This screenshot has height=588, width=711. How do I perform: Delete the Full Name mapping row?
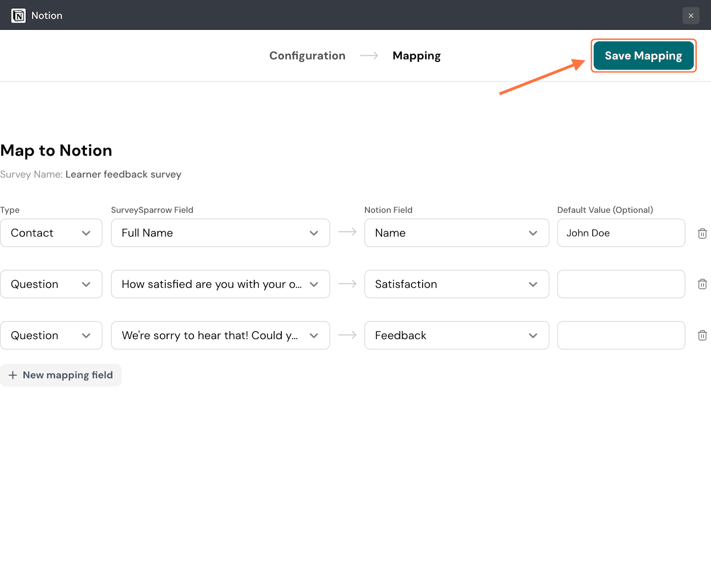pyautogui.click(x=702, y=233)
